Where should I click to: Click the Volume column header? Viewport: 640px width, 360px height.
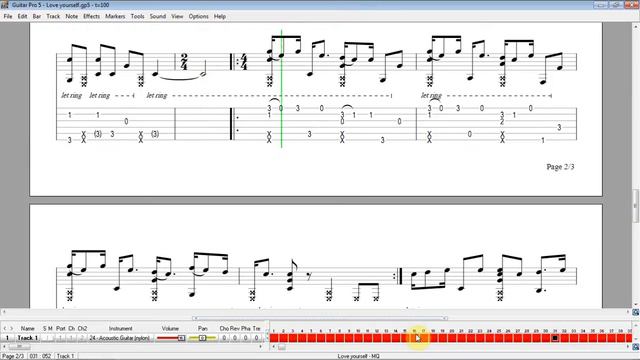(170, 328)
